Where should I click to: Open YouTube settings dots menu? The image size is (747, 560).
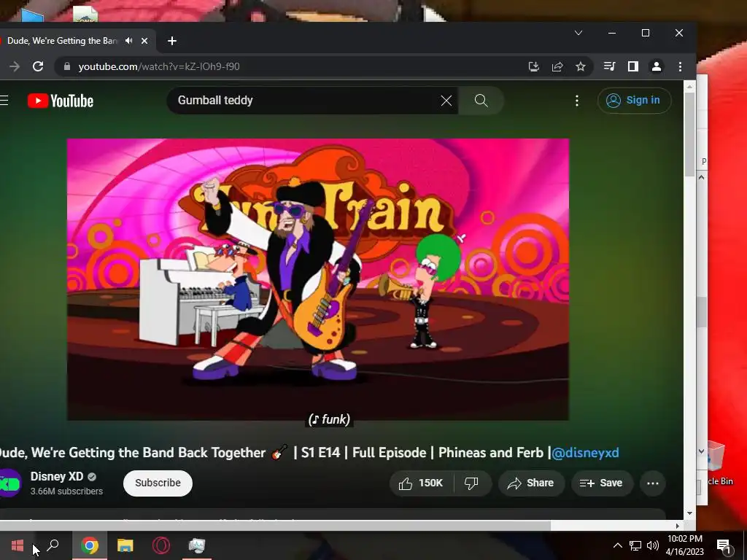(x=577, y=101)
